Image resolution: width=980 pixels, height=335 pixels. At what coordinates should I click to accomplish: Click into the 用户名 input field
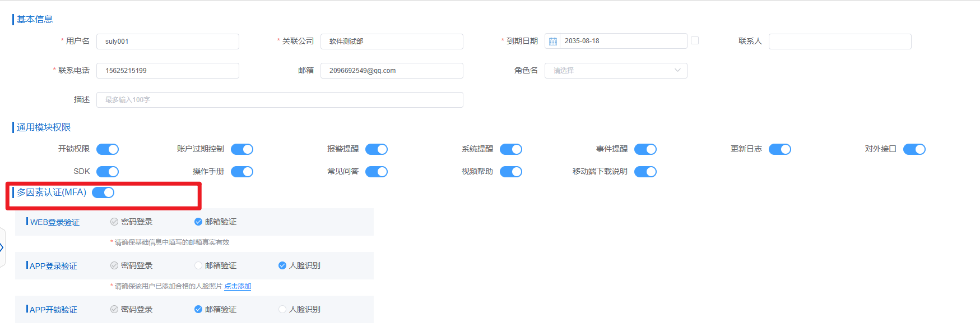click(x=168, y=42)
